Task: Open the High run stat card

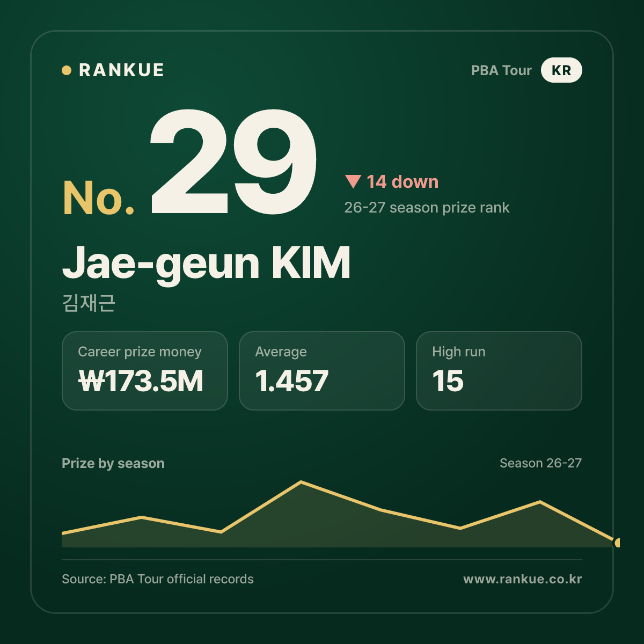Action: coord(499,371)
